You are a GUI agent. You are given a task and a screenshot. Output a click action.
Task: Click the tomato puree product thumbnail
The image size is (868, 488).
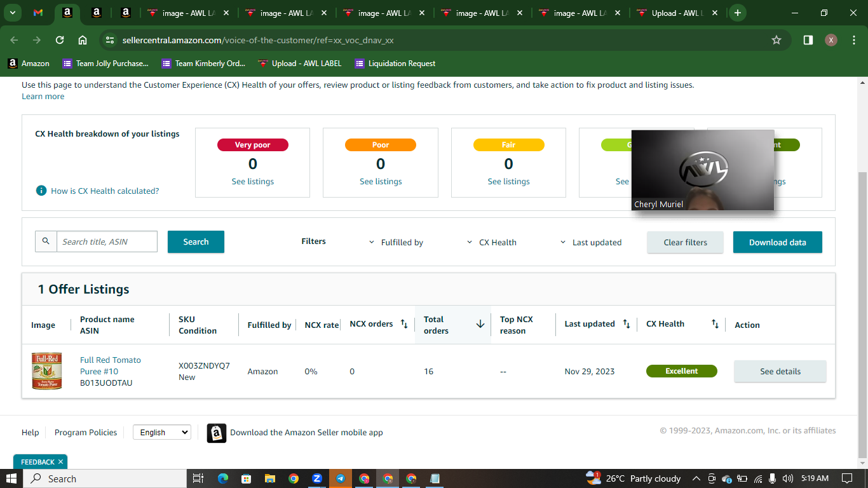click(47, 371)
